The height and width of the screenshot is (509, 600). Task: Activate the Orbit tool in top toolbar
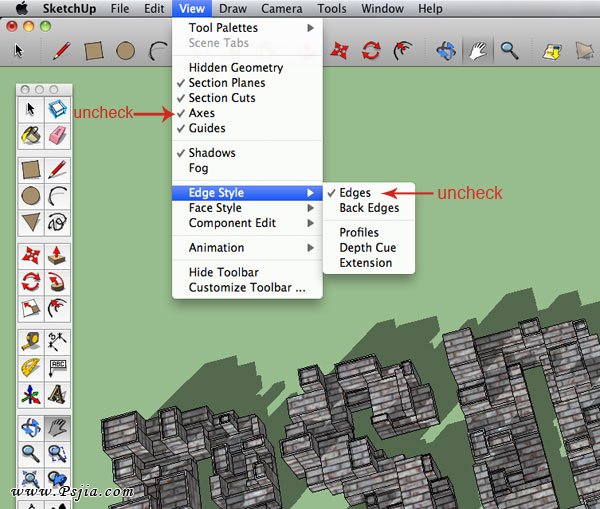pyautogui.click(x=445, y=49)
